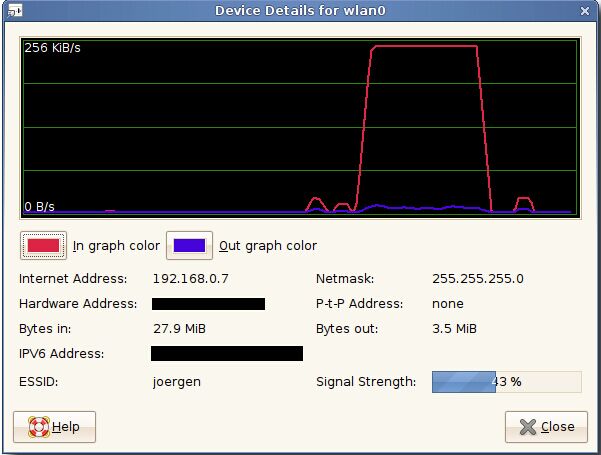The height and width of the screenshot is (455, 601).
Task: Click the Help button
Action: click(x=54, y=427)
